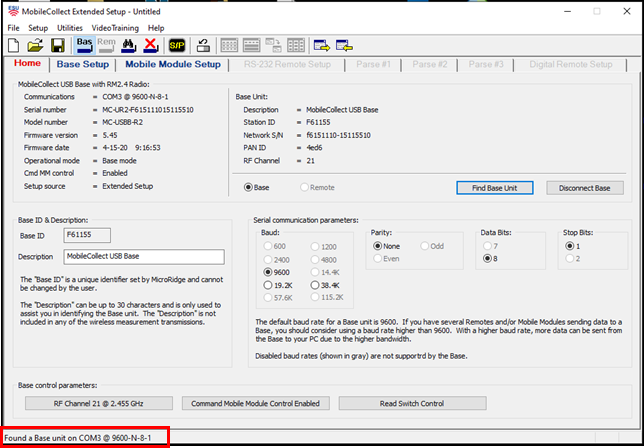
Task: Open a setup file via folder icon
Action: click(35, 45)
